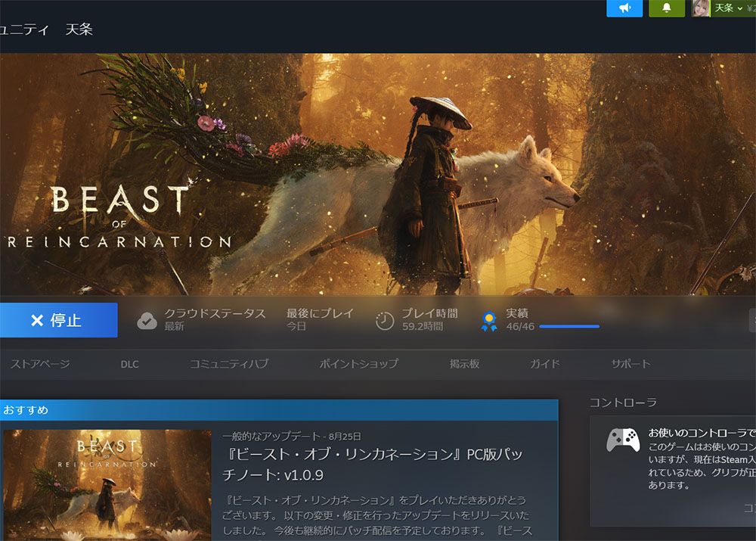Screen dimensions: 756x541
Task: Click the クラウドステータス text
Action: 215,314
